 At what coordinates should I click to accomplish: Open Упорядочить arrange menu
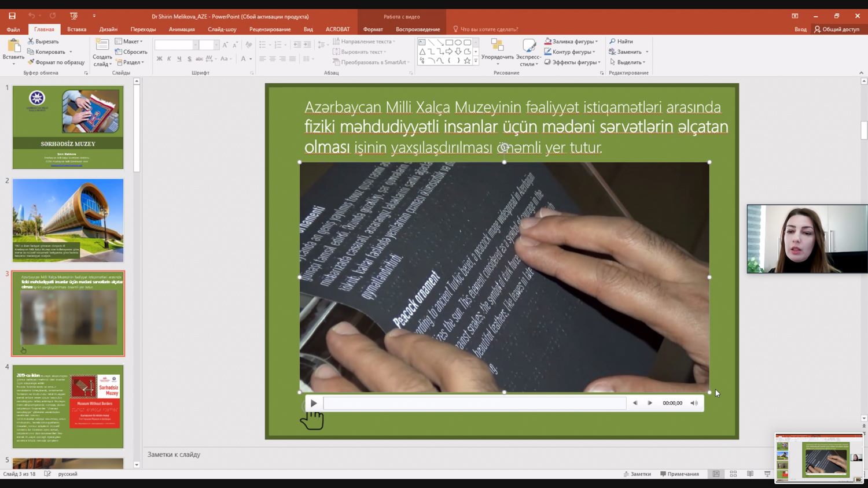498,51
